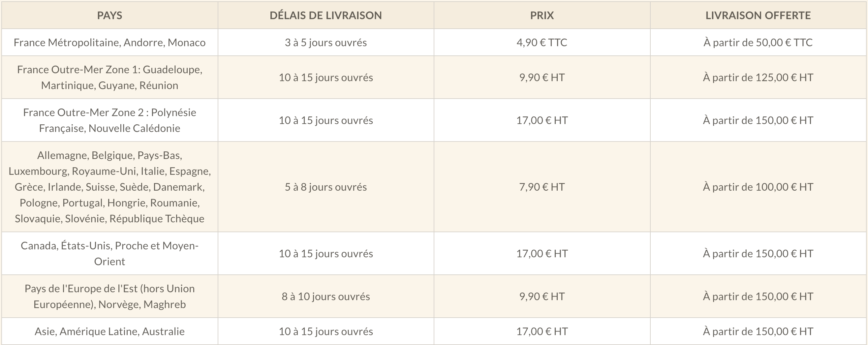The width and height of the screenshot is (868, 345).
Task: Click the 7,90 € HT price cell
Action: click(x=542, y=187)
